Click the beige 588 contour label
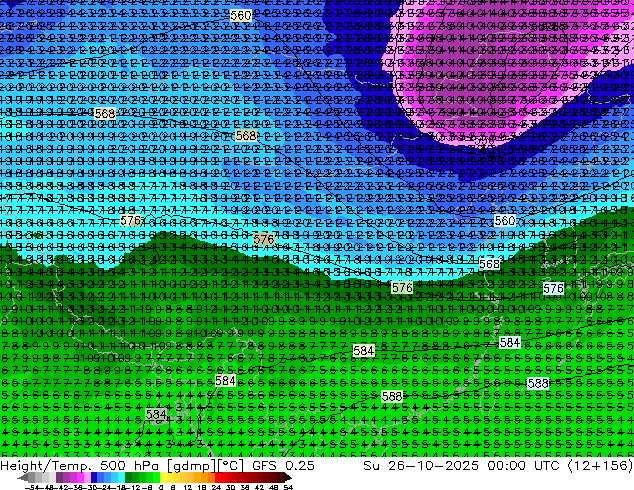 coord(392,396)
